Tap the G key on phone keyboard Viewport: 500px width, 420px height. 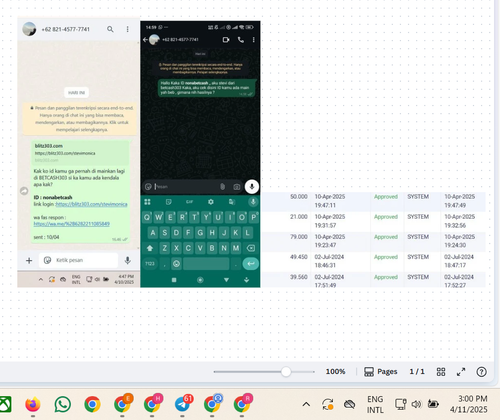pyautogui.click(x=200, y=233)
